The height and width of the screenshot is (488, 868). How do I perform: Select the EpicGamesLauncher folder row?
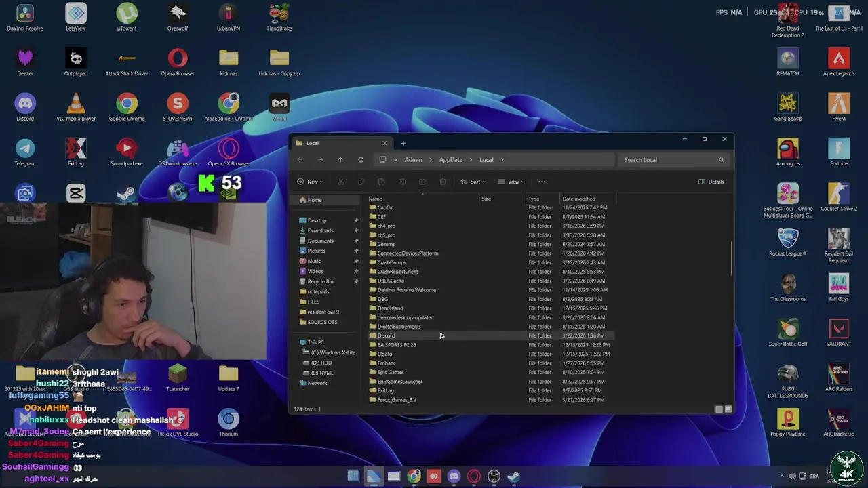(491, 382)
